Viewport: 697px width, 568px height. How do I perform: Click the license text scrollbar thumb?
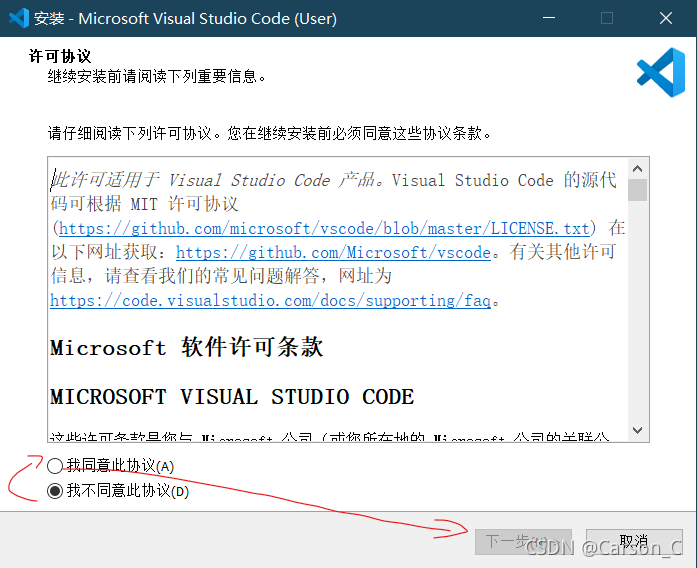pyautogui.click(x=637, y=190)
